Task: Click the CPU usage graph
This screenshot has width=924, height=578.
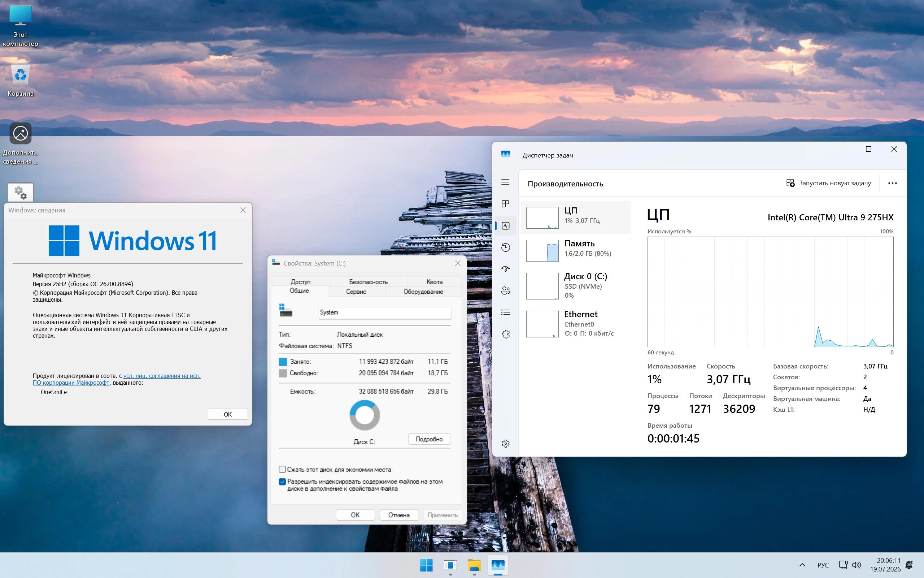Action: (x=770, y=292)
